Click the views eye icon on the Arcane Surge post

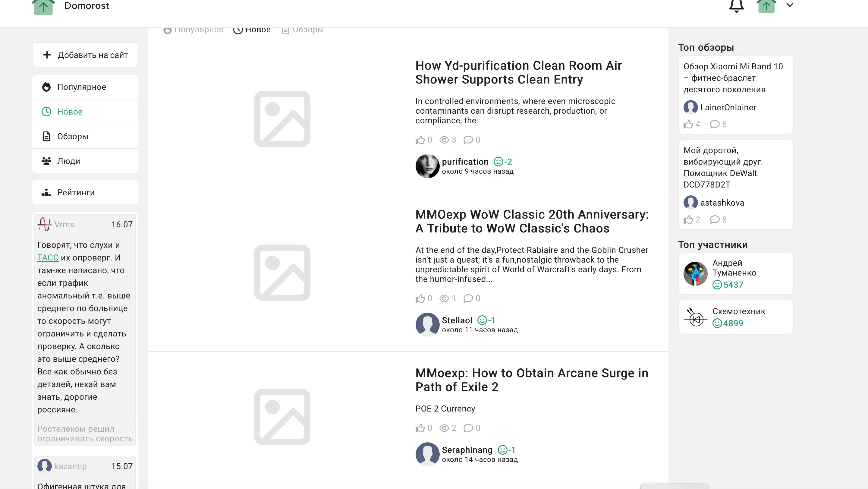click(444, 428)
